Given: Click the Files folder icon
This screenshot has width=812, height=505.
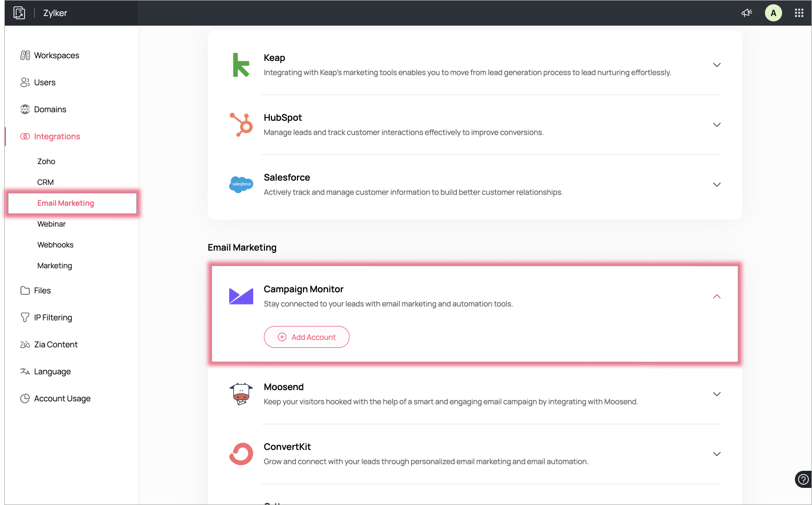Looking at the screenshot, I should [25, 291].
